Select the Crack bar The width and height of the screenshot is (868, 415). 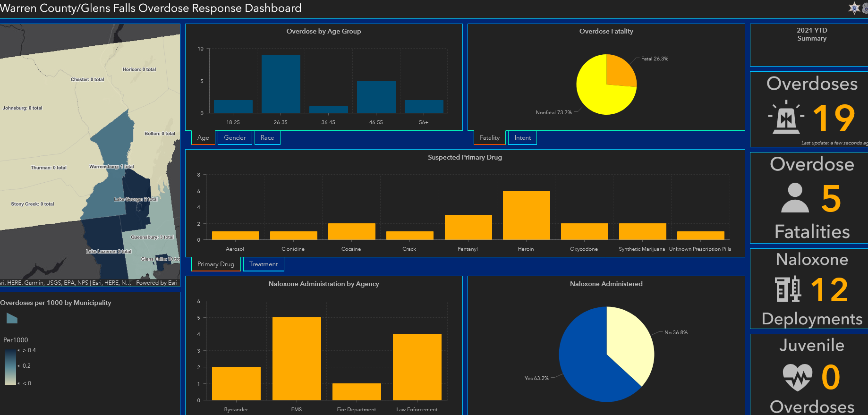(410, 236)
